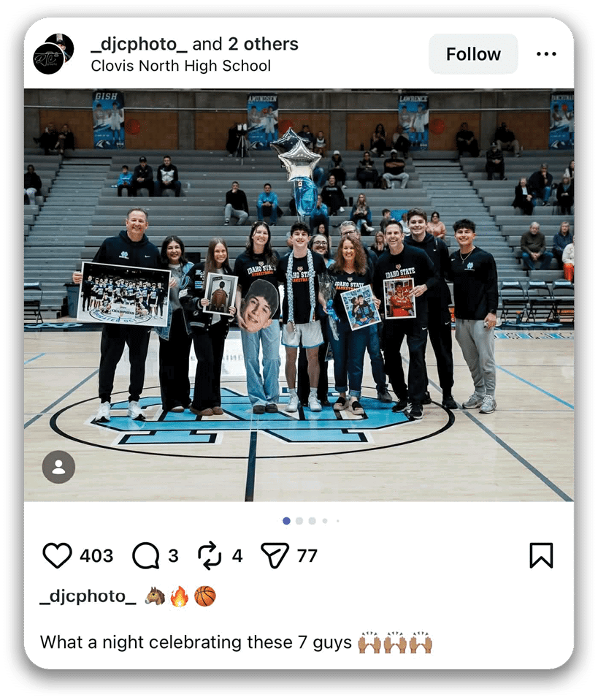
Task: Open the _djcphoto_ username in the caption
Action: (88, 596)
